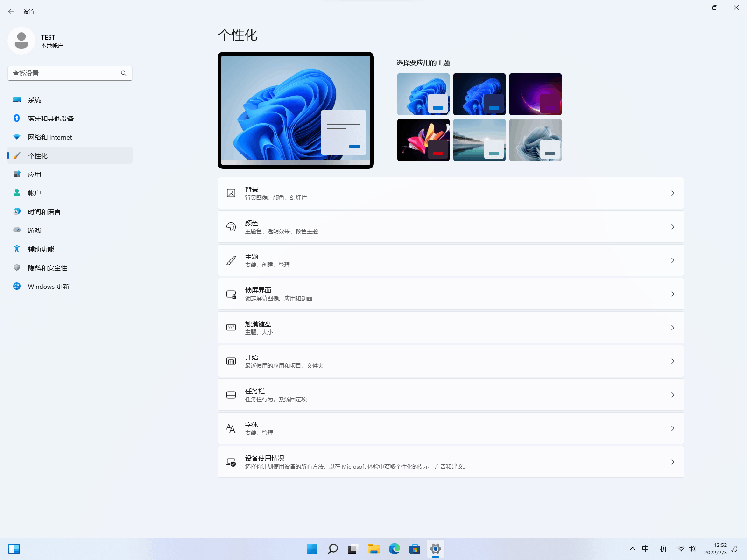Click the 锁屏界面 lock screen icon
747x560 pixels.
[231, 294]
